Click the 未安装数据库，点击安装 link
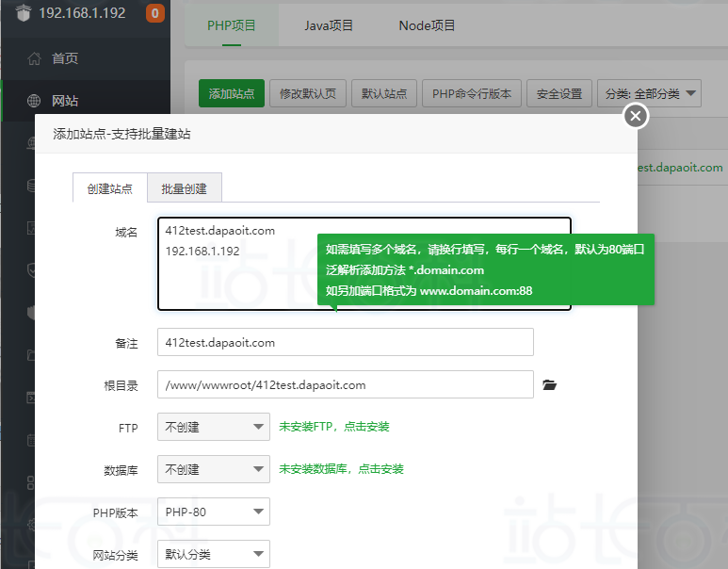Image resolution: width=728 pixels, height=569 pixels. pos(341,469)
